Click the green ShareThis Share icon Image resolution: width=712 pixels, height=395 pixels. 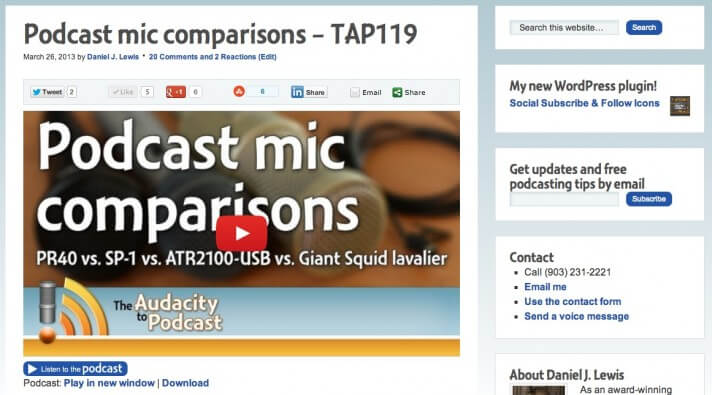pos(397,93)
